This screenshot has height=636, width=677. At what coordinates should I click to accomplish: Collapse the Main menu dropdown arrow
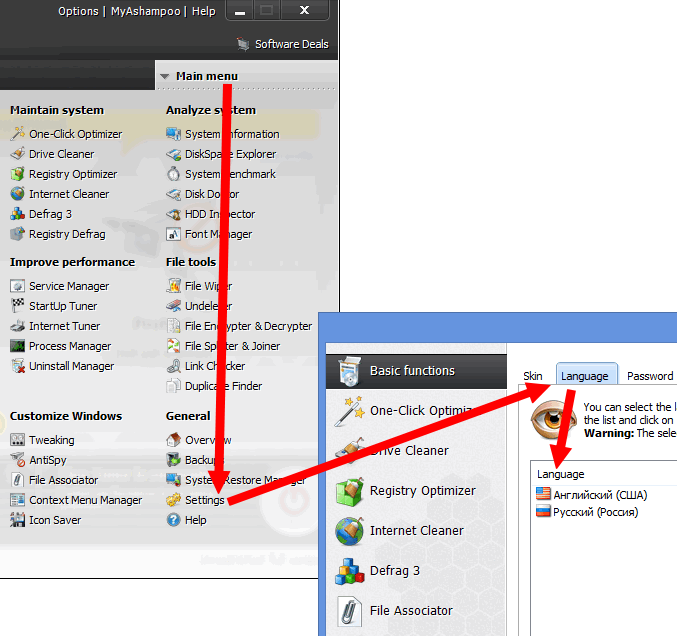[165, 76]
